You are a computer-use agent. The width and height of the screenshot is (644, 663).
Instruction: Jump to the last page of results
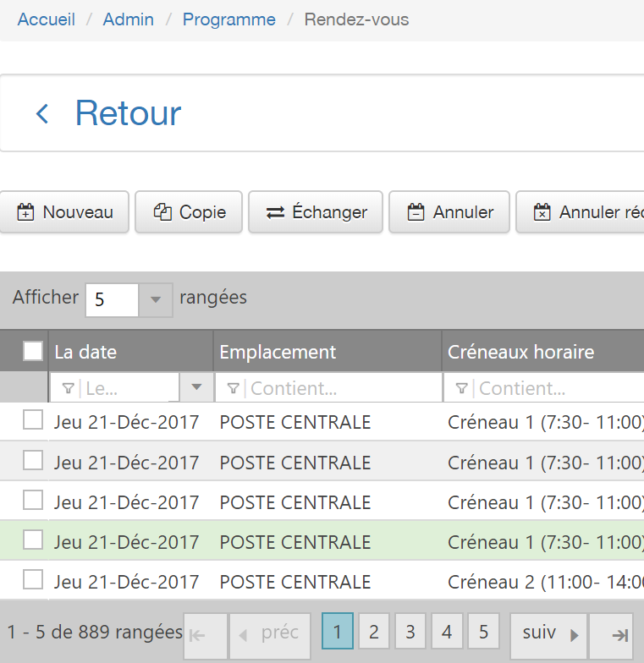coord(619,634)
